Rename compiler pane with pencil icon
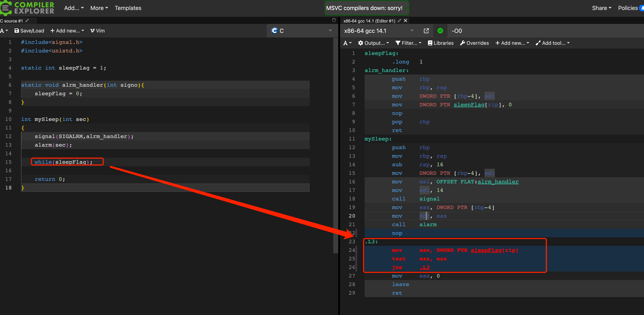 pos(399,21)
